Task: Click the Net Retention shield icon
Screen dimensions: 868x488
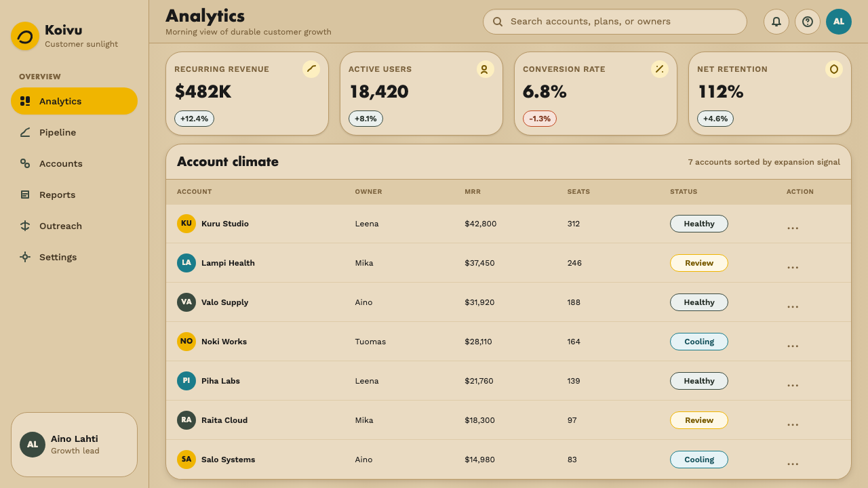Action: [834, 68]
